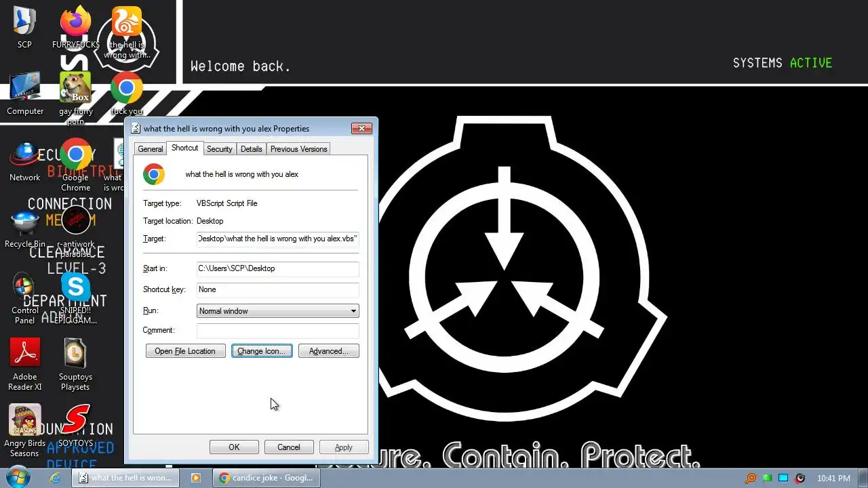
Task: Focus the Start in field
Action: (277, 268)
